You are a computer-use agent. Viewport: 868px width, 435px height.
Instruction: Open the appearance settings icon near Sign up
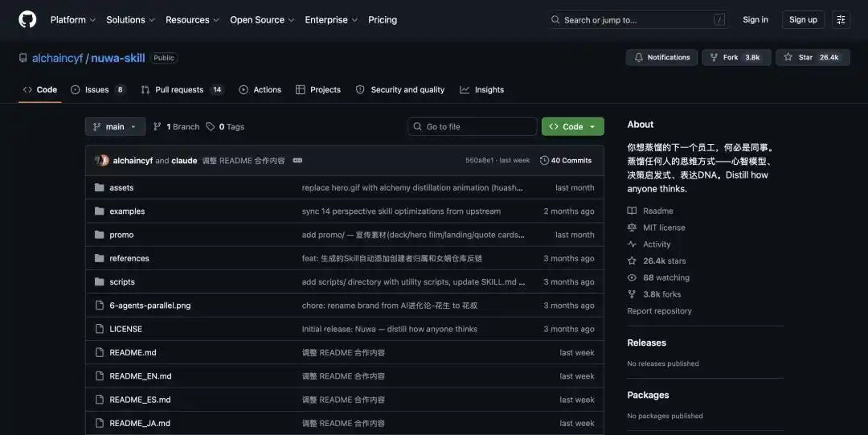click(841, 19)
